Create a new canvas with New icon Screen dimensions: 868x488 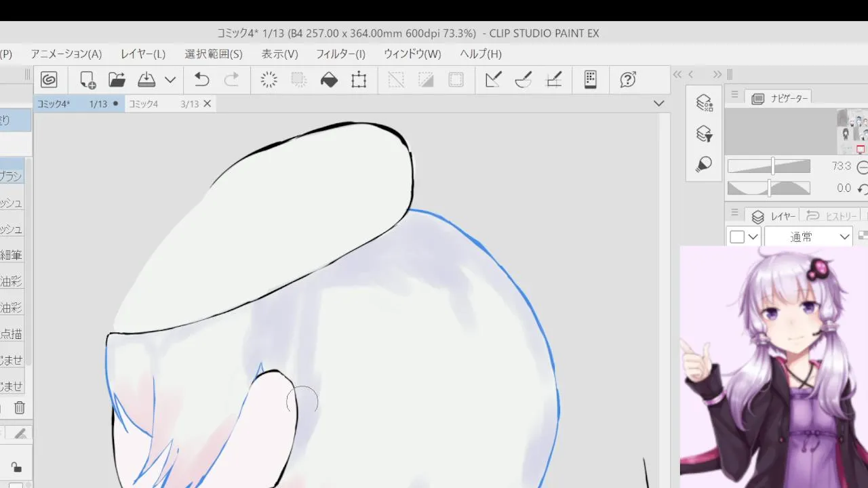pyautogui.click(x=87, y=80)
